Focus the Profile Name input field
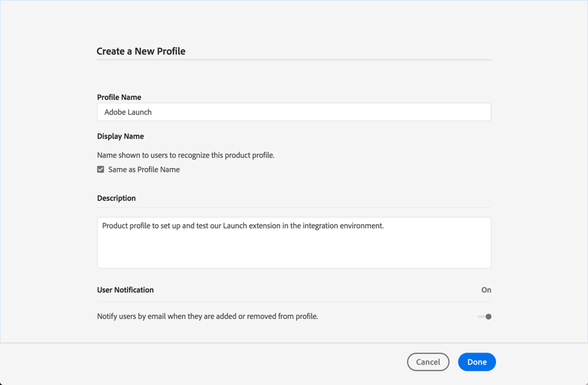Screen dimensions: 588x385 tap(294, 112)
